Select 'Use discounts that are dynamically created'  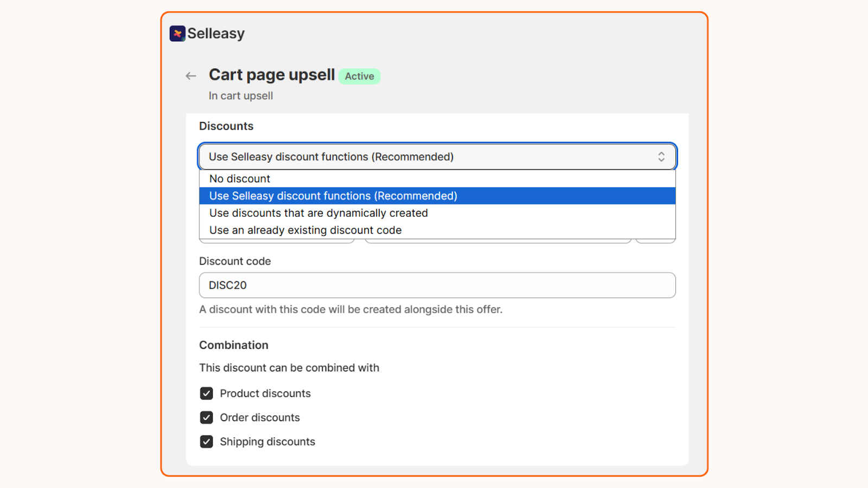(x=318, y=213)
